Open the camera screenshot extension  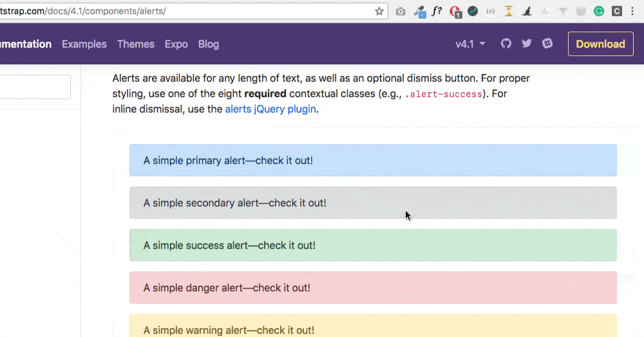[401, 12]
